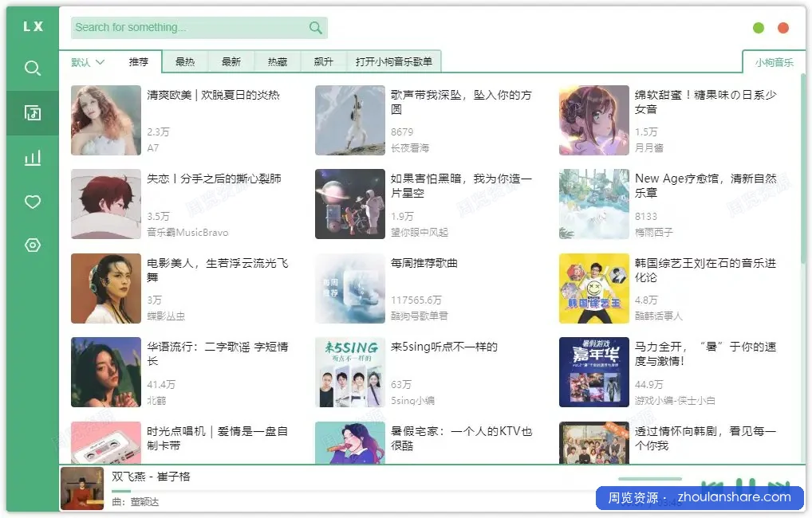812x518 pixels.
Task: Open cover of 马力全开 playlist
Action: pyautogui.click(x=594, y=372)
